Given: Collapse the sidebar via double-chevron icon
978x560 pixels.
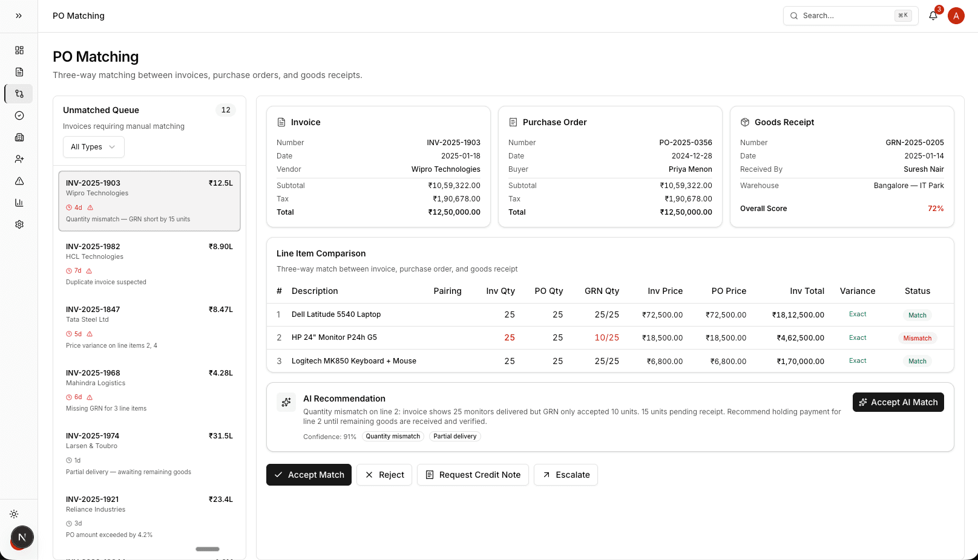Looking at the screenshot, I should 19,16.
